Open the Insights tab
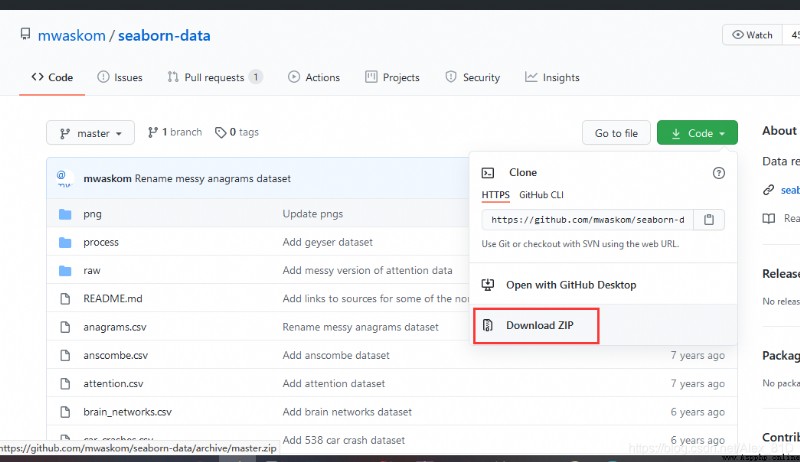This screenshot has width=800, height=462. pos(552,78)
